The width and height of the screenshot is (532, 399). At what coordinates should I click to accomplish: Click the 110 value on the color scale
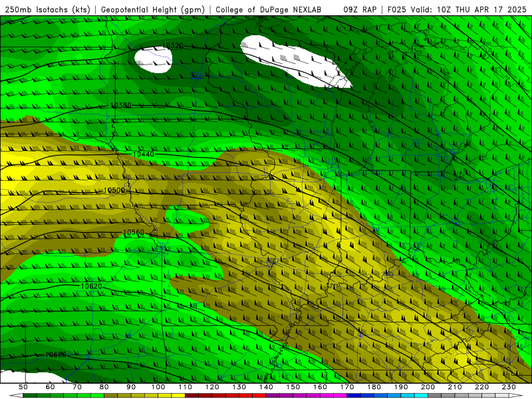186,387
